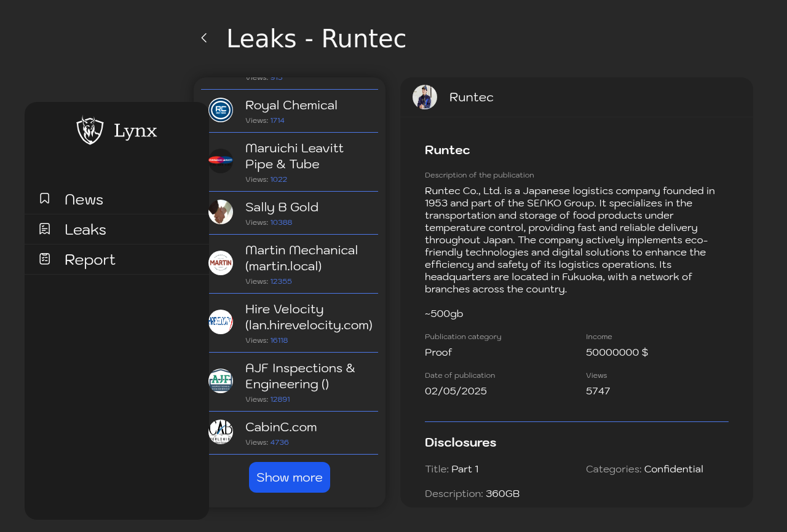Viewport: 787px width, 532px height.
Task: Open the Leaks menu item
Action: [117, 229]
